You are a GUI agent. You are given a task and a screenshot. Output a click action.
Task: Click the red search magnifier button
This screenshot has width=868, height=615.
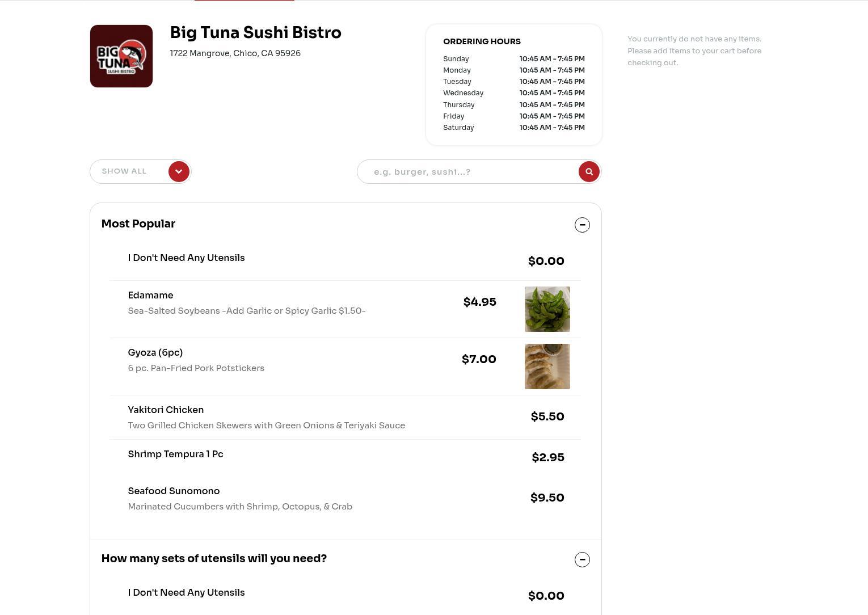(x=589, y=171)
